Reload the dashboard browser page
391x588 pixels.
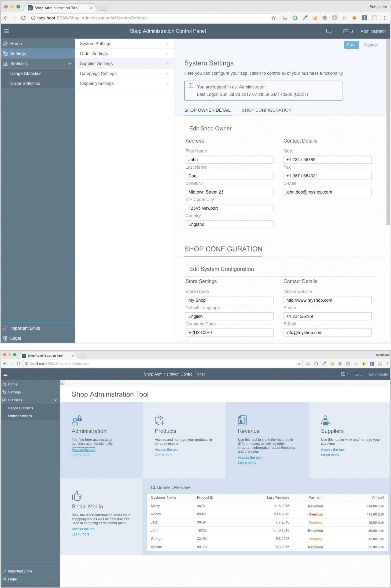[18, 364]
